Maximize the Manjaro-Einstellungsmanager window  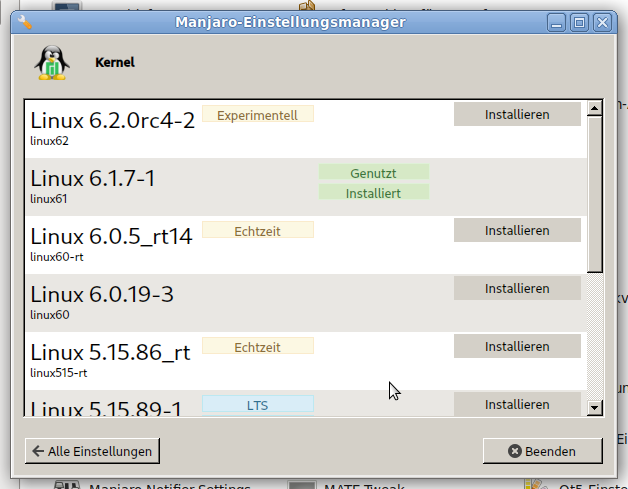(579, 22)
